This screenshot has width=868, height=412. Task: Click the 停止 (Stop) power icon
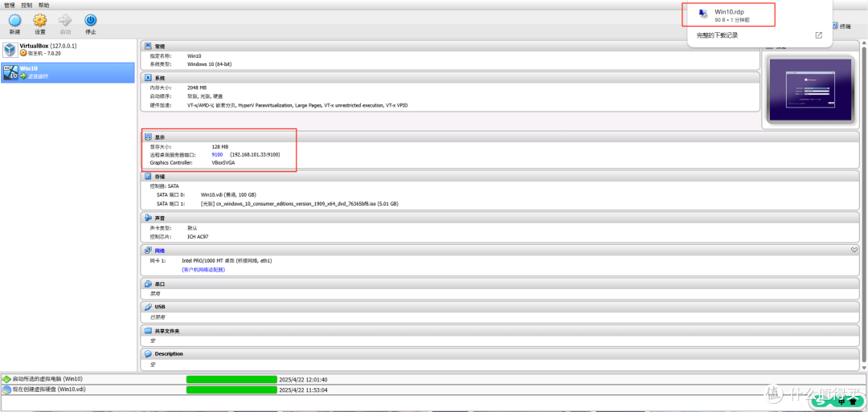[x=91, y=21]
